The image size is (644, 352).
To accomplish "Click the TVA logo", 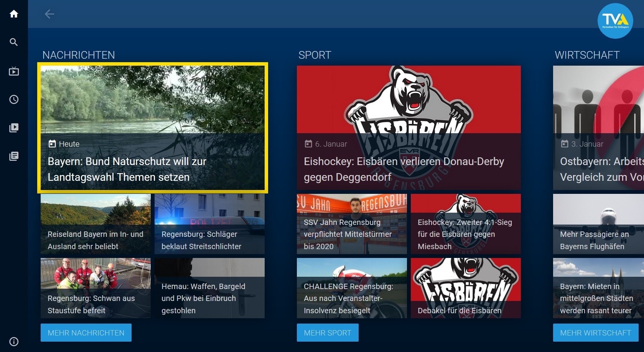I will click(615, 21).
